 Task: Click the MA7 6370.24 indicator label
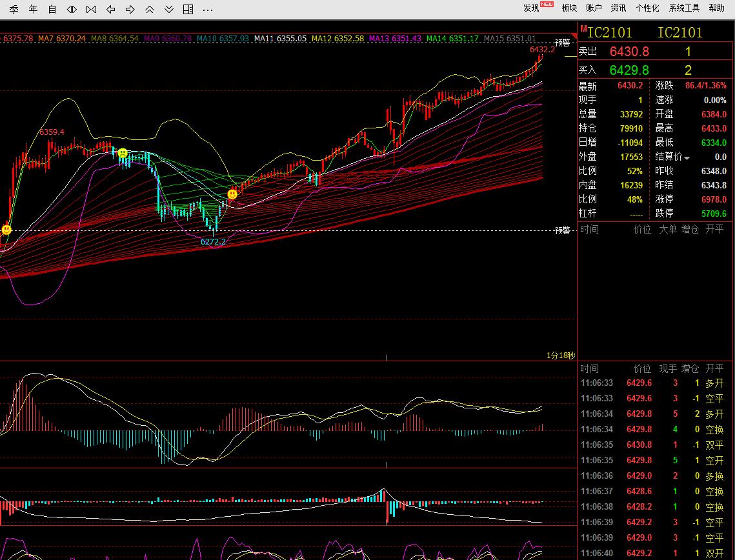[x=62, y=39]
